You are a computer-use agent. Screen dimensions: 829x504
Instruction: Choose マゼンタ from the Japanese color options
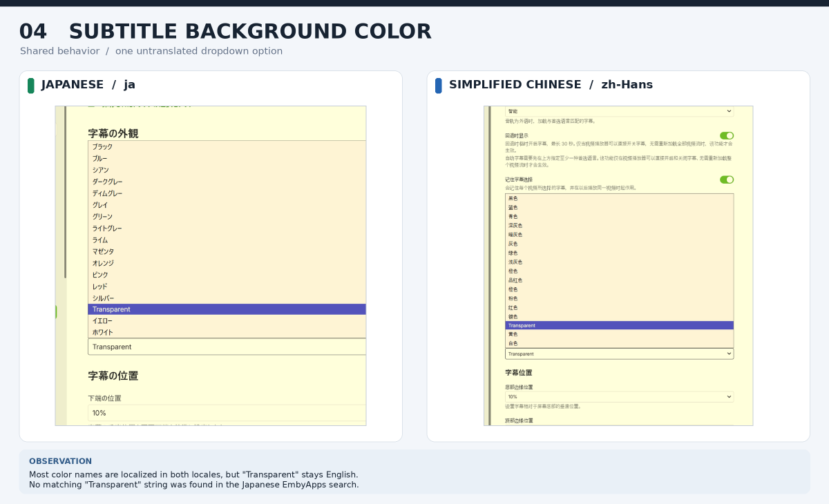227,252
